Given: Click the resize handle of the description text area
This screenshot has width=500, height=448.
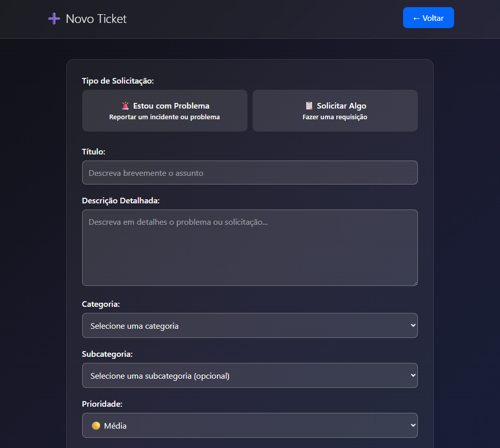Looking at the screenshot, I should [415, 283].
